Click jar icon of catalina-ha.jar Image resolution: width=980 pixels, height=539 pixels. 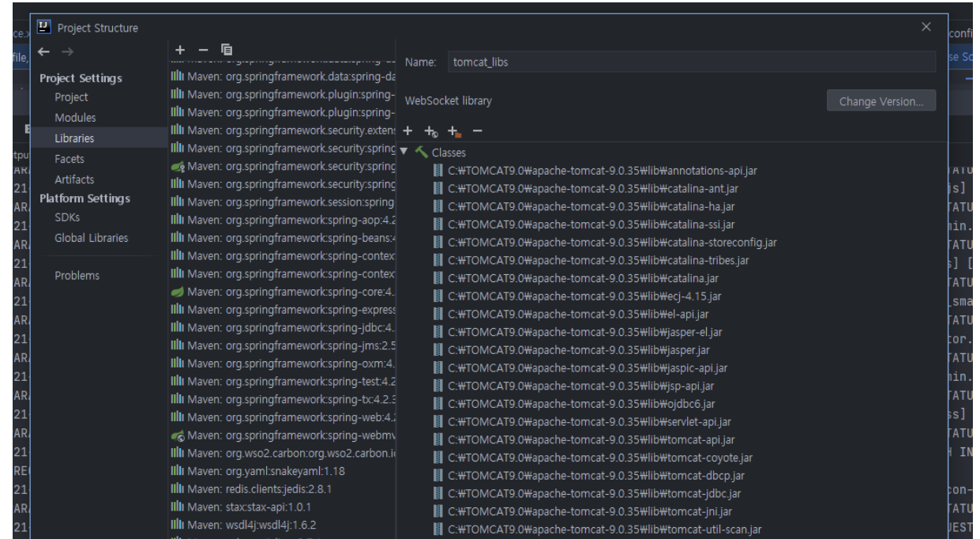438,206
